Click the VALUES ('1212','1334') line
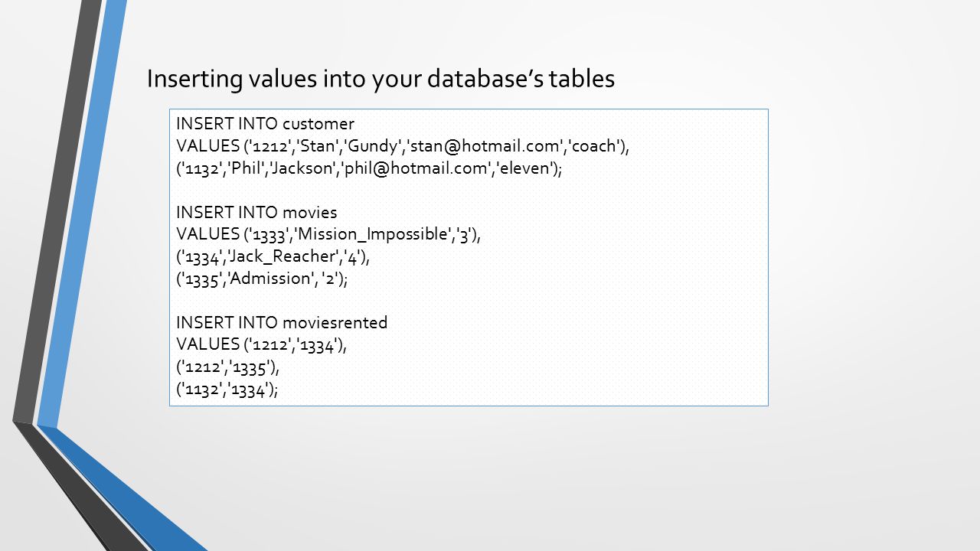Image resolution: width=980 pixels, height=551 pixels. pos(262,344)
